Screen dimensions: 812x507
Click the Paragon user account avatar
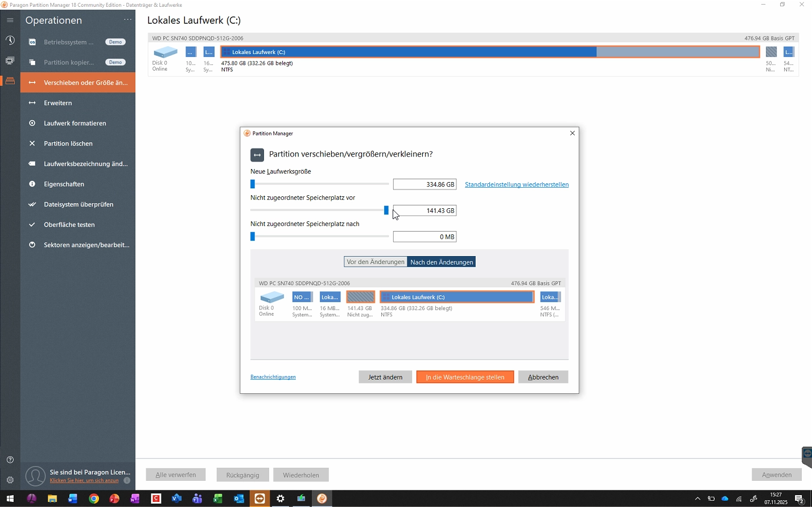pyautogui.click(x=35, y=476)
